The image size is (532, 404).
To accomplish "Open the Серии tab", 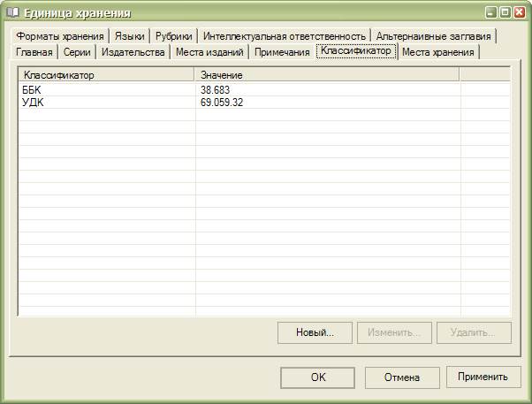I will point(77,53).
